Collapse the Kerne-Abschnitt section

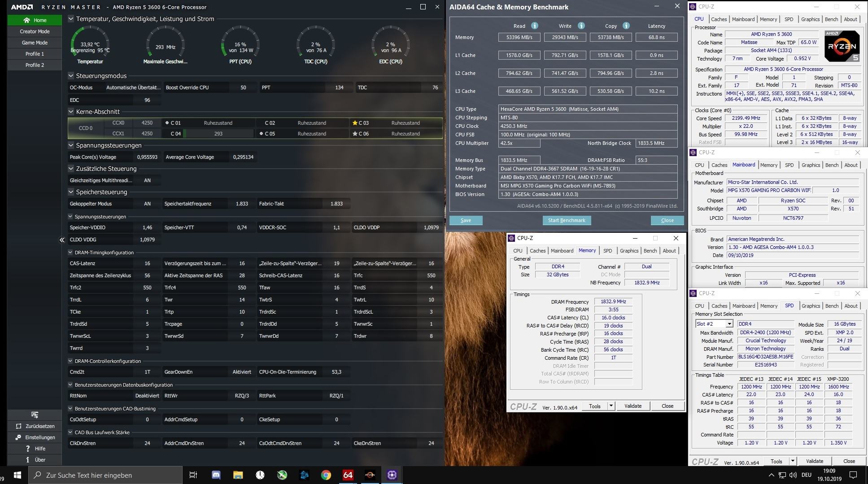tap(71, 112)
